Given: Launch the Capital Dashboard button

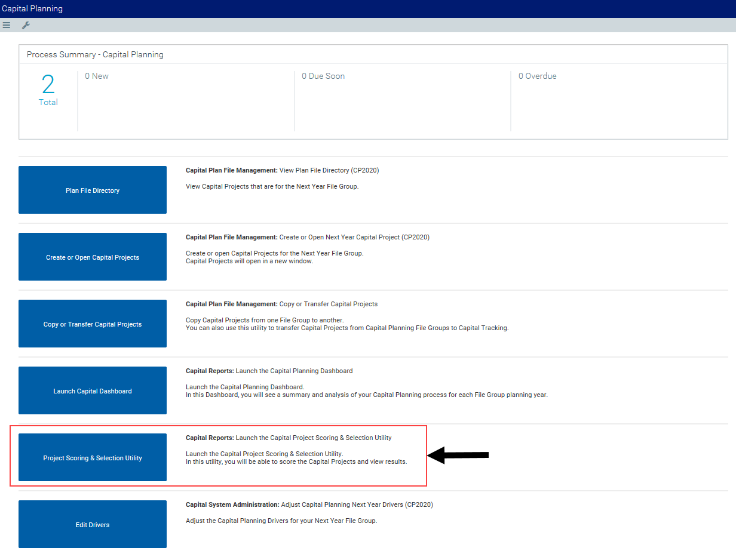Looking at the screenshot, I should (x=93, y=390).
